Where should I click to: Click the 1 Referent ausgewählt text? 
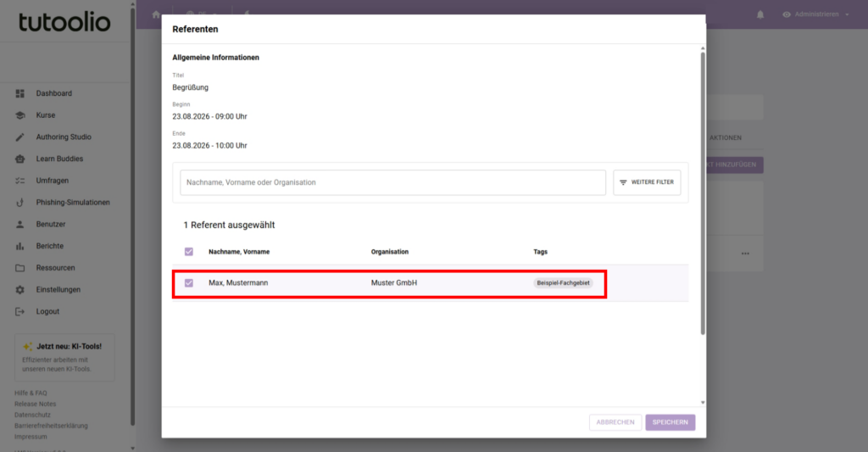click(x=229, y=225)
